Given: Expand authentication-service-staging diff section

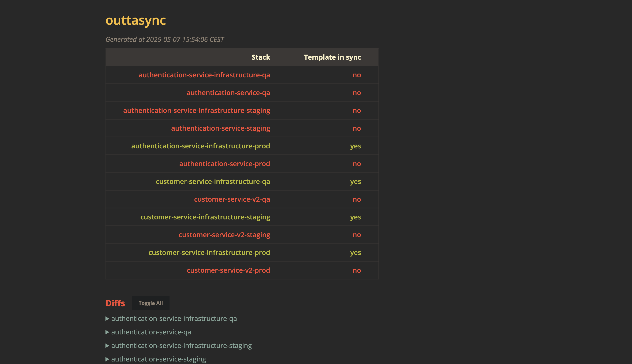Looking at the screenshot, I should click(159, 359).
